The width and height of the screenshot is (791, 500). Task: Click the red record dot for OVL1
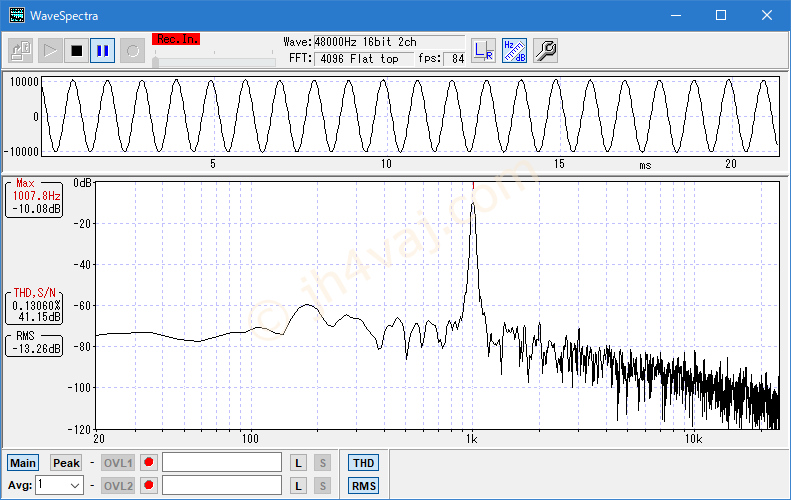click(x=148, y=462)
